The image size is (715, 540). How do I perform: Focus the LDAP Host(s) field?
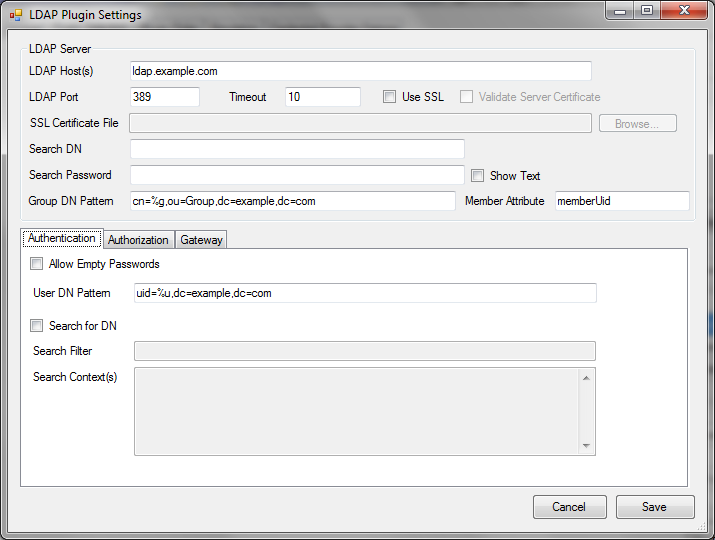tap(361, 71)
